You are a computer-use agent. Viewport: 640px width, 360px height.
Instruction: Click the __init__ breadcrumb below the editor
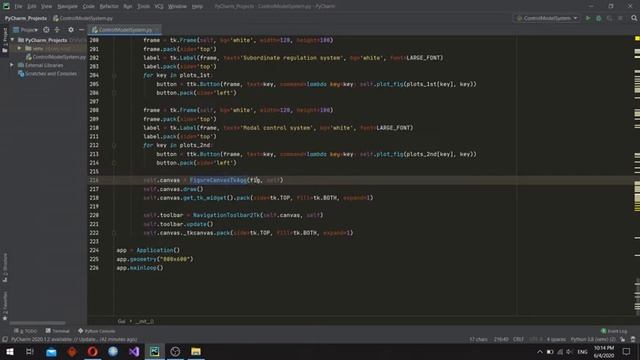point(144,321)
